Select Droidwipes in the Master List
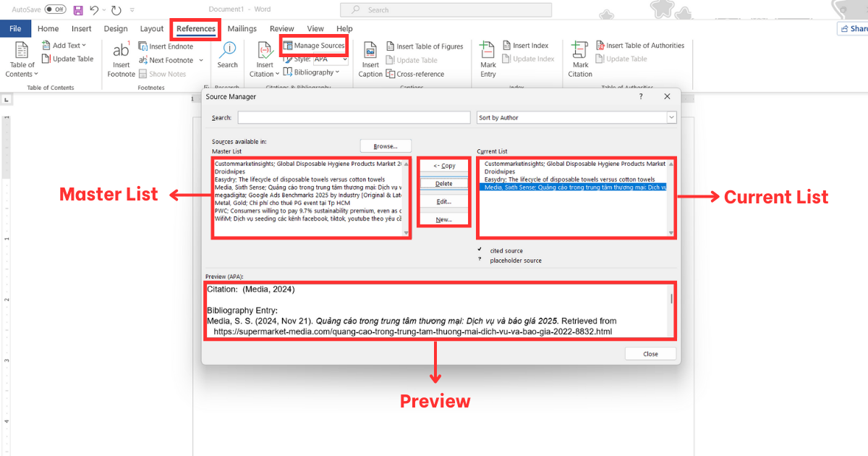Viewport: 868px width, 456px height. (231, 172)
